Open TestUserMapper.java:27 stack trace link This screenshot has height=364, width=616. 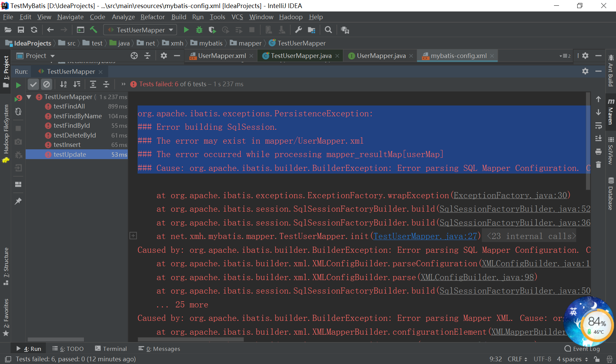425,236
